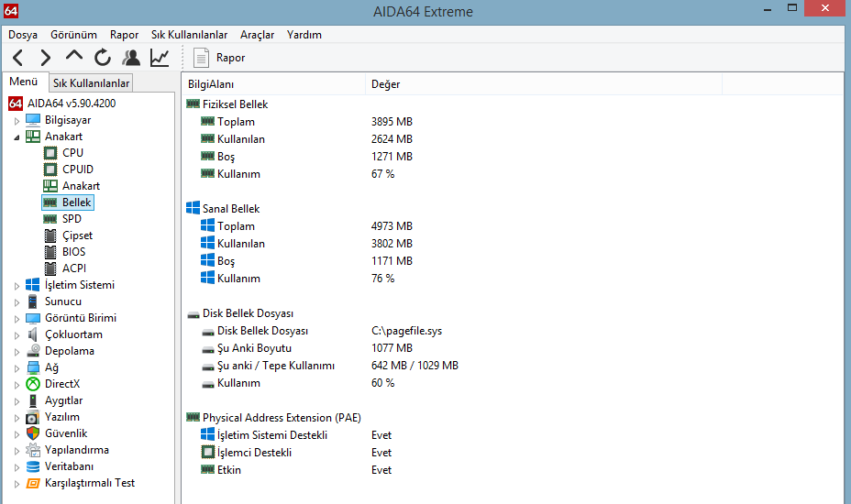Expand the Görüntü Birimi tree node
The height and width of the screenshot is (504, 851).
pos(17,319)
